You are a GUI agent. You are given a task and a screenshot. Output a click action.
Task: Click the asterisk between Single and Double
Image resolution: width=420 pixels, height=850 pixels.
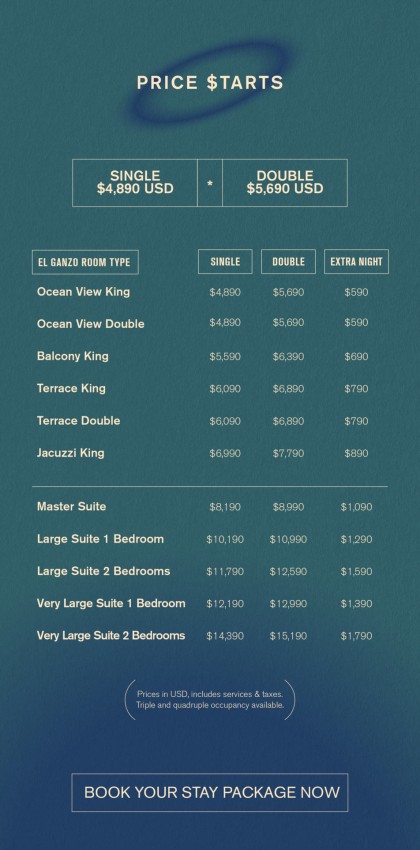(210, 183)
